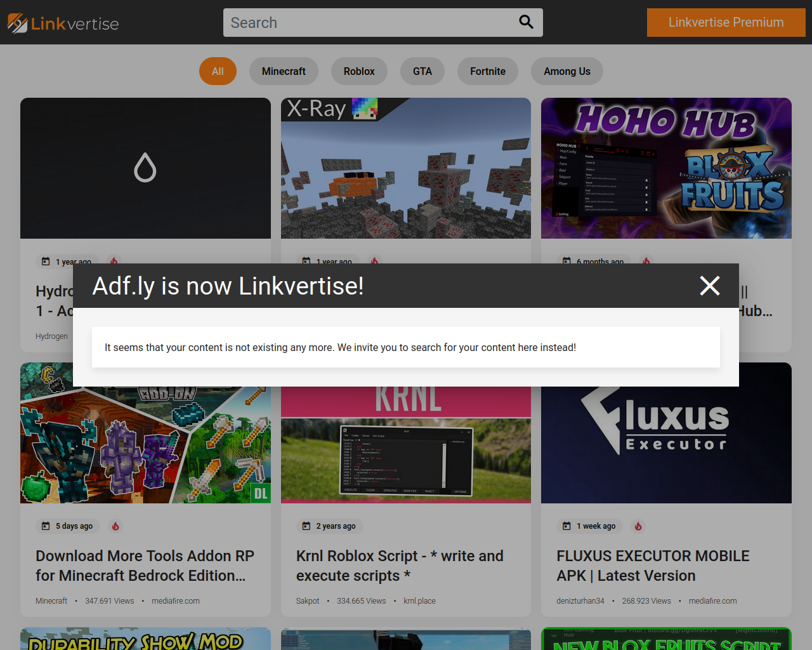
Task: Open FLUXUS EXECUTOR MOBILE APK title
Action: click(x=653, y=566)
